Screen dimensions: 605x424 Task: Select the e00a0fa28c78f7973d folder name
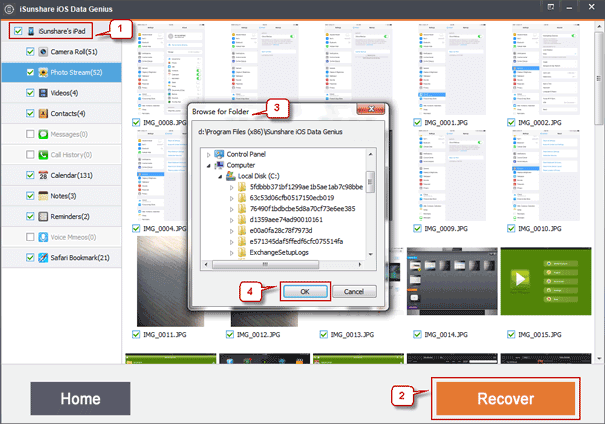[x=281, y=230]
